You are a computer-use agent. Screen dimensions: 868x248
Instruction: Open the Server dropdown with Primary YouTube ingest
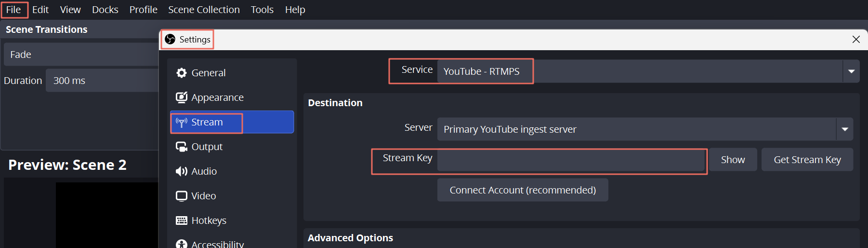tap(645, 129)
